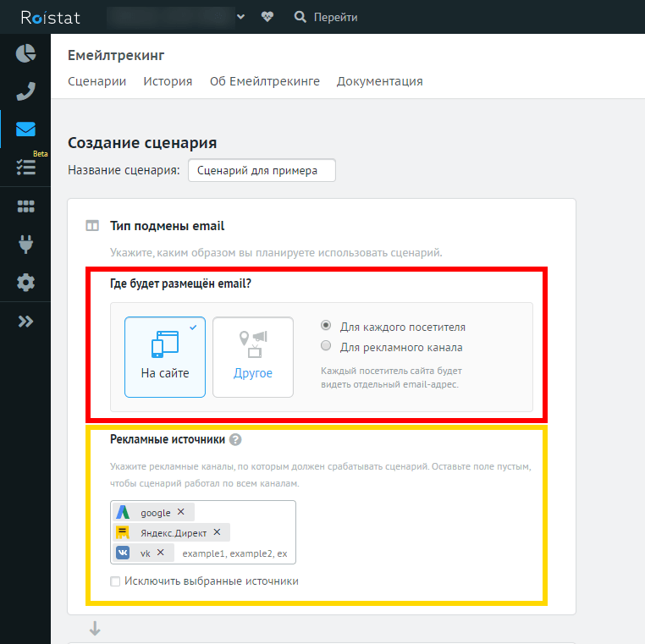Viewport: 645px width, 644px height.
Task: Open the integrations plug sidebar icon
Action: click(x=26, y=244)
